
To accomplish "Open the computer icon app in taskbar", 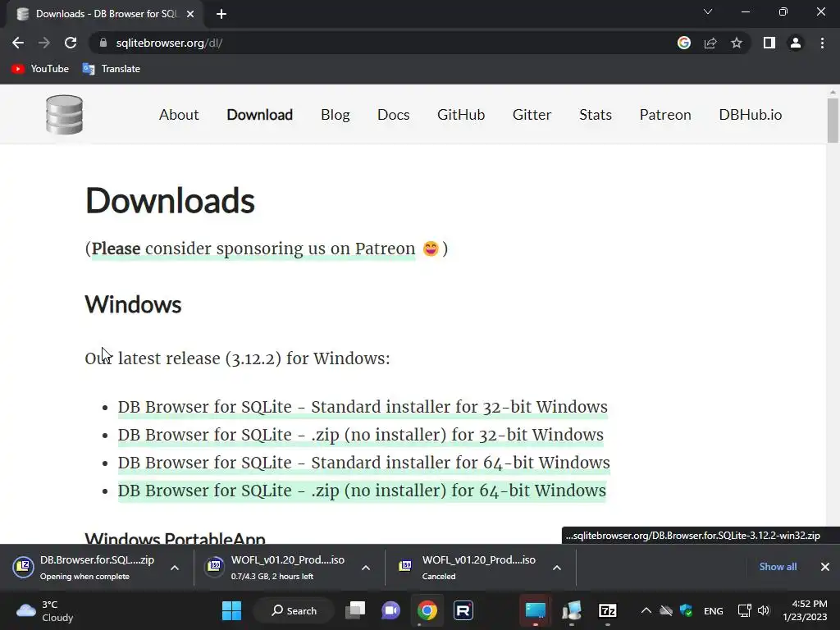I will coord(572,610).
